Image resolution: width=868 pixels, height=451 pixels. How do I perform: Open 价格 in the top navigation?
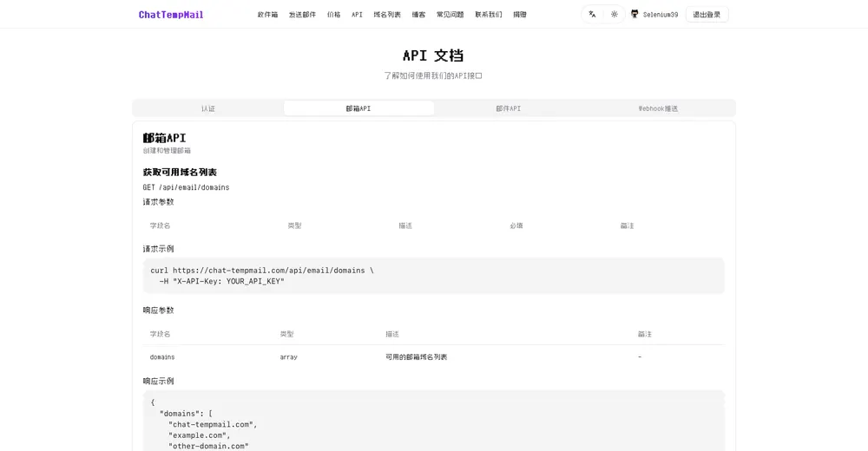[x=334, y=15]
